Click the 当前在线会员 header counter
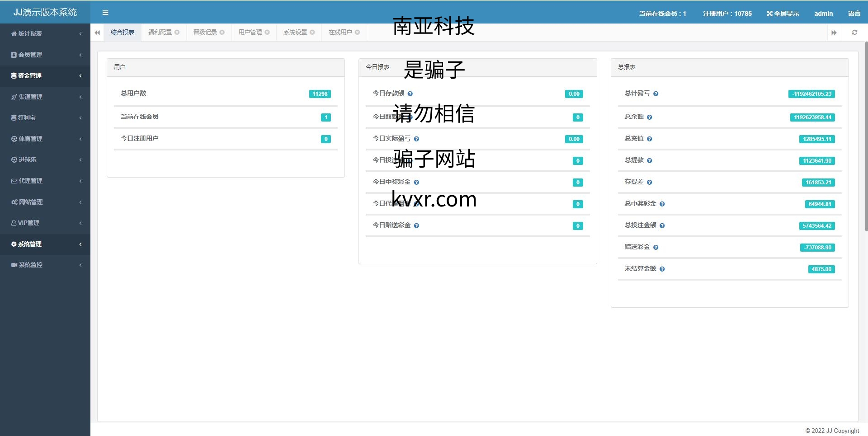 [x=662, y=14]
